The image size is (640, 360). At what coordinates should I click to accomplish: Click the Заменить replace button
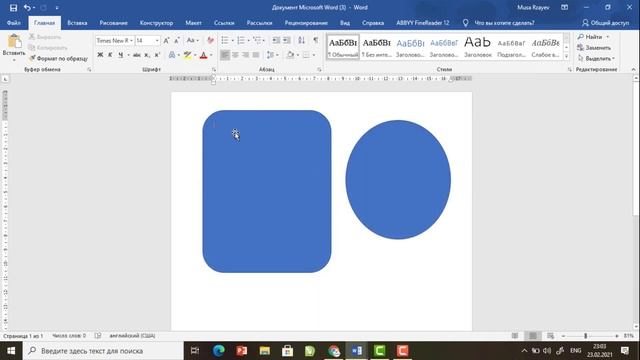(594, 48)
